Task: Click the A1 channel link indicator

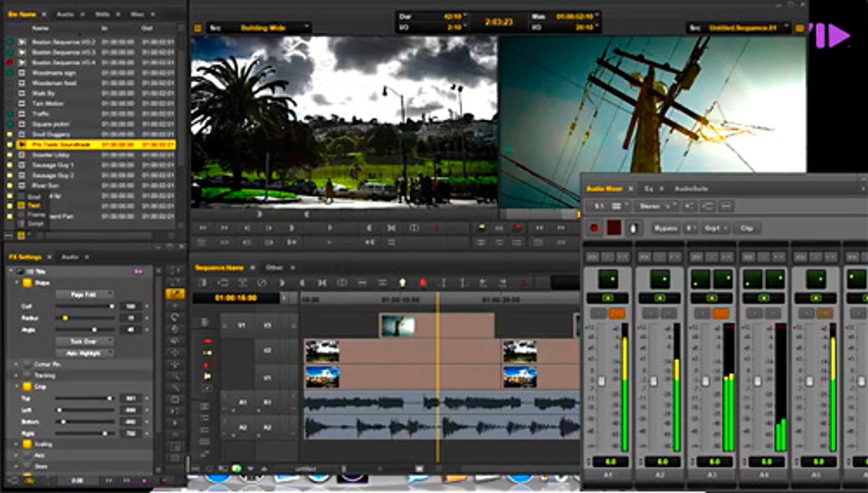Action: pyautogui.click(x=608, y=298)
